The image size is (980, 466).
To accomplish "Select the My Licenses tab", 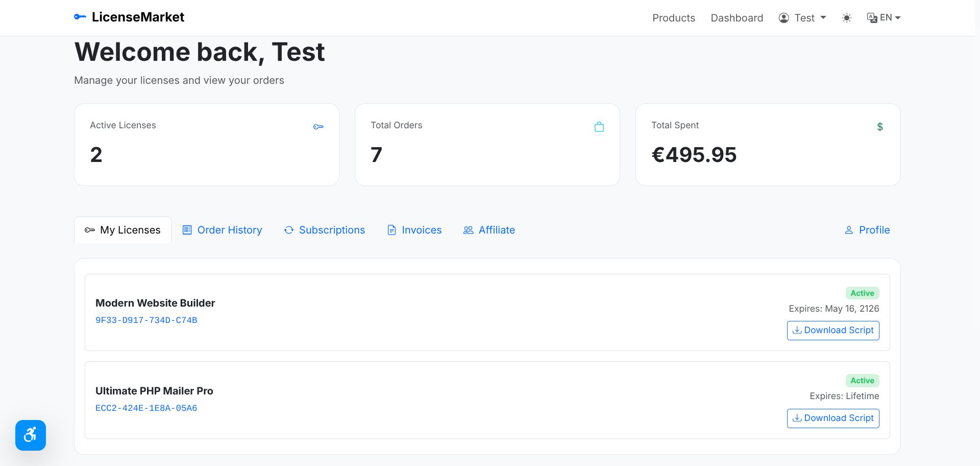I will point(122,230).
